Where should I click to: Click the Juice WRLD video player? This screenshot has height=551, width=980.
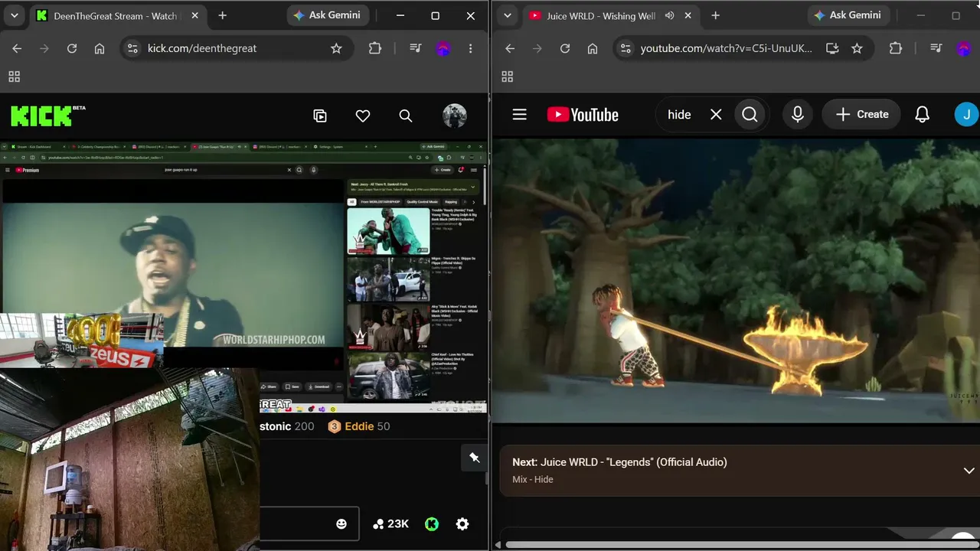tap(736, 280)
